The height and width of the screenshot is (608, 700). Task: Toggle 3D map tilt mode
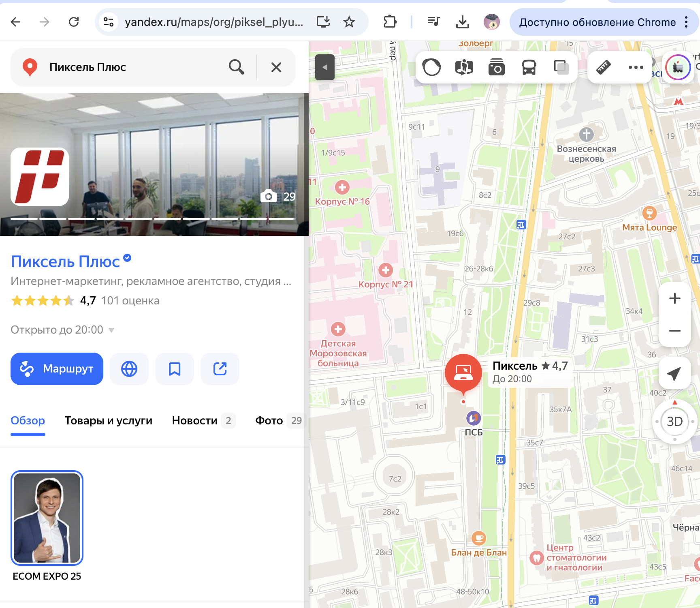(675, 422)
